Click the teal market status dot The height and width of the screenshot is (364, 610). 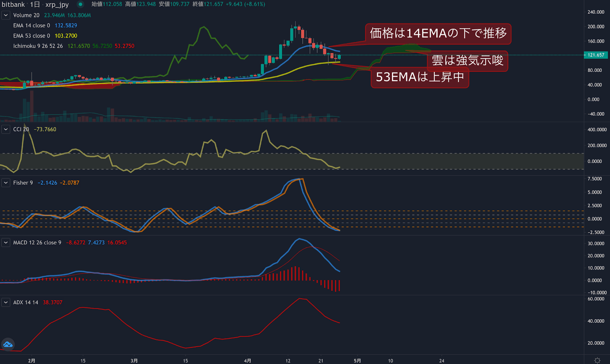[80, 5]
